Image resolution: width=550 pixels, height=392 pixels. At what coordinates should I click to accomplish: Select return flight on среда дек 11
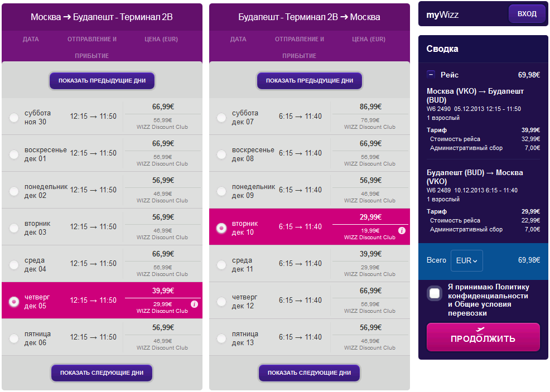221,265
